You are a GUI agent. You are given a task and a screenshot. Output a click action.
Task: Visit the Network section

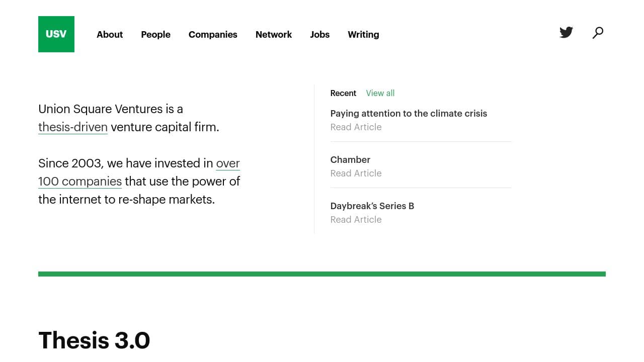(x=274, y=34)
